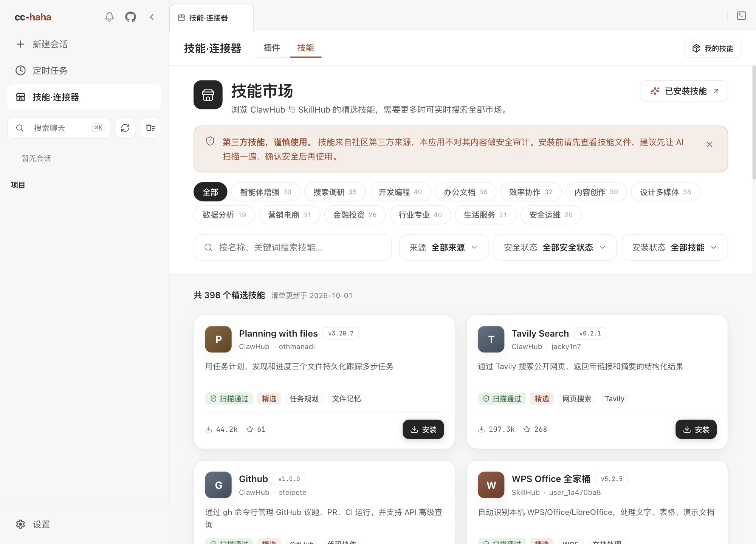Click the WPS Office W avatar
The image size is (756, 544).
pyautogui.click(x=491, y=485)
